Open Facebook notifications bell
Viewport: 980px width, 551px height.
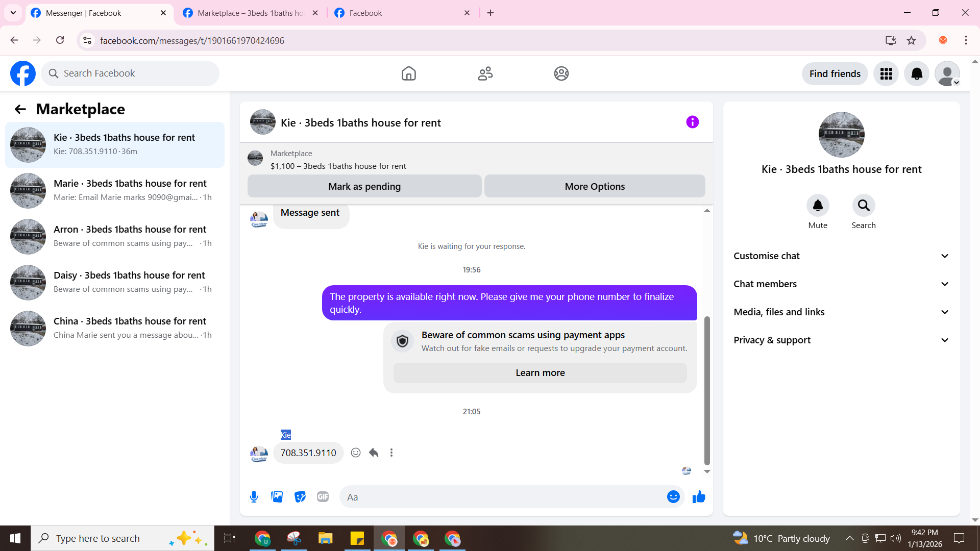click(916, 73)
